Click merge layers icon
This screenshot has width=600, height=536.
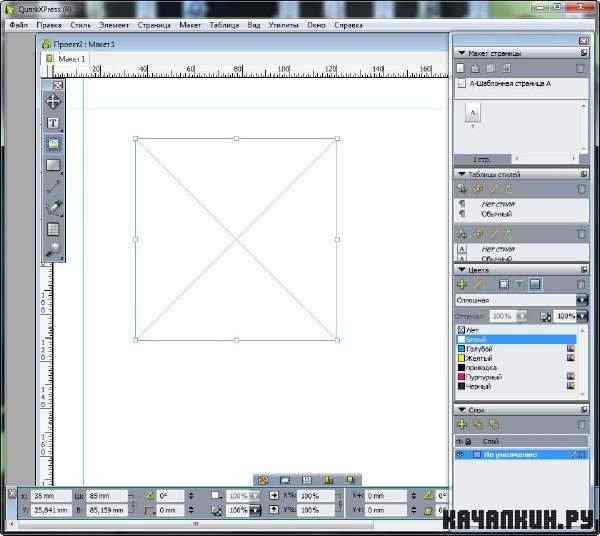coord(494,425)
